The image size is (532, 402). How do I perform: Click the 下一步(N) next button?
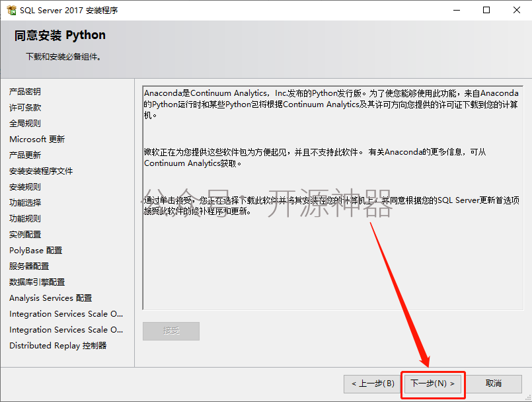[x=433, y=383]
